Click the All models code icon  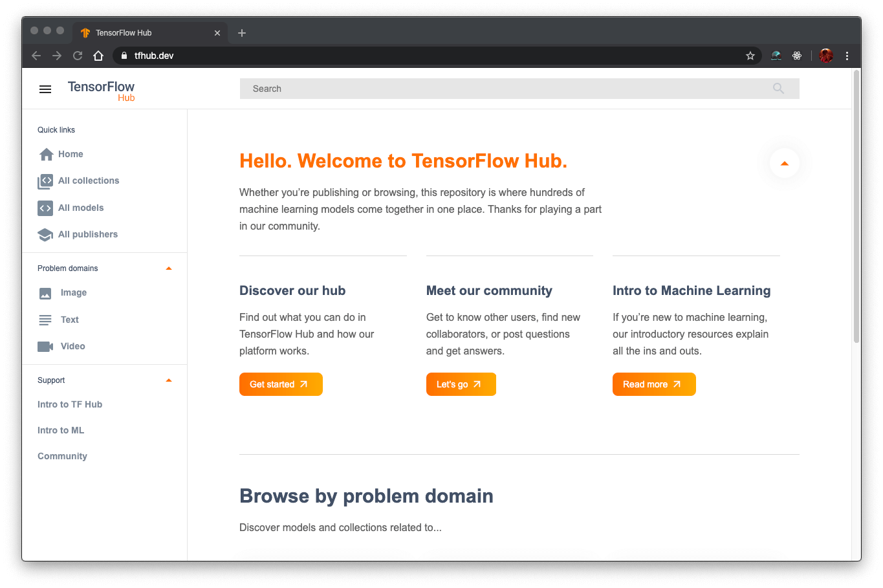pos(45,208)
